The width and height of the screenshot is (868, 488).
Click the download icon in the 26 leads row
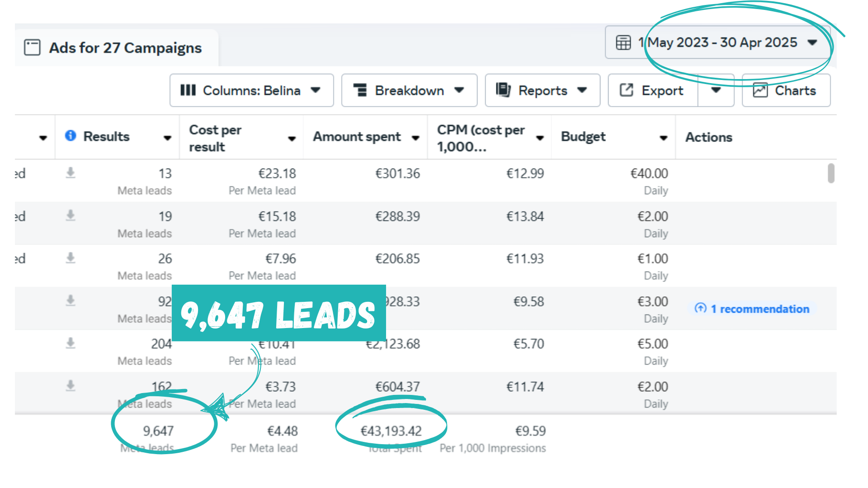tap(71, 258)
